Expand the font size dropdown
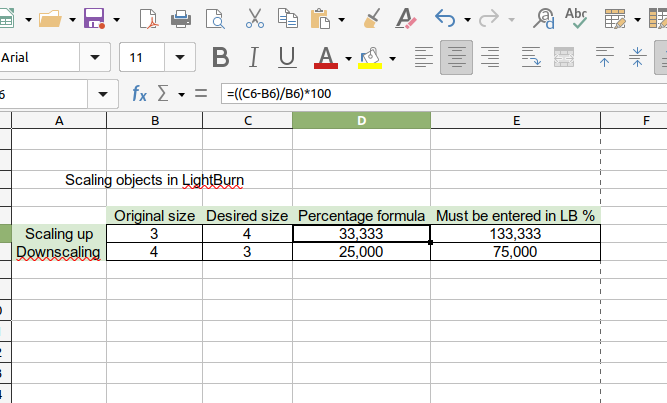667x403 pixels. pyautogui.click(x=180, y=57)
